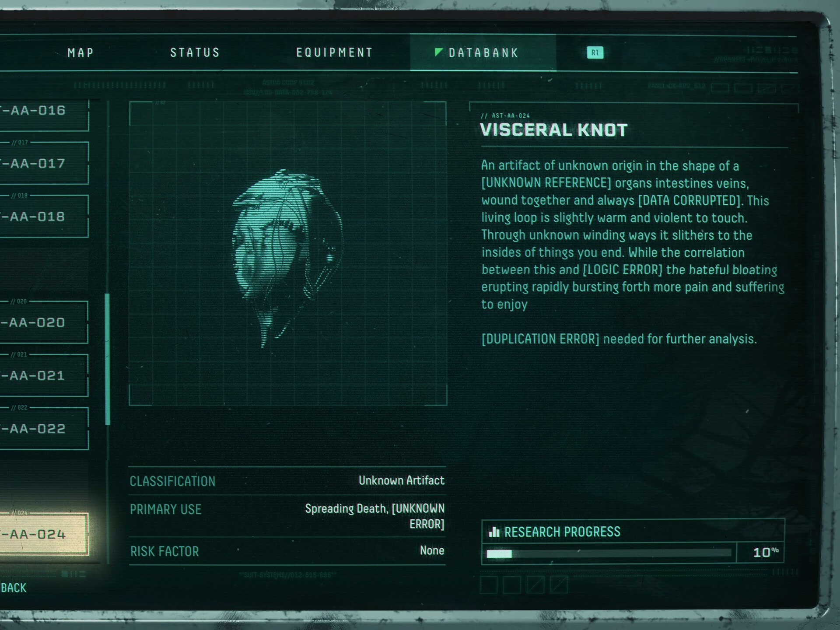Click the CLASSIFICATION row
Image resolution: width=840 pixels, height=630 pixels.
[287, 481]
